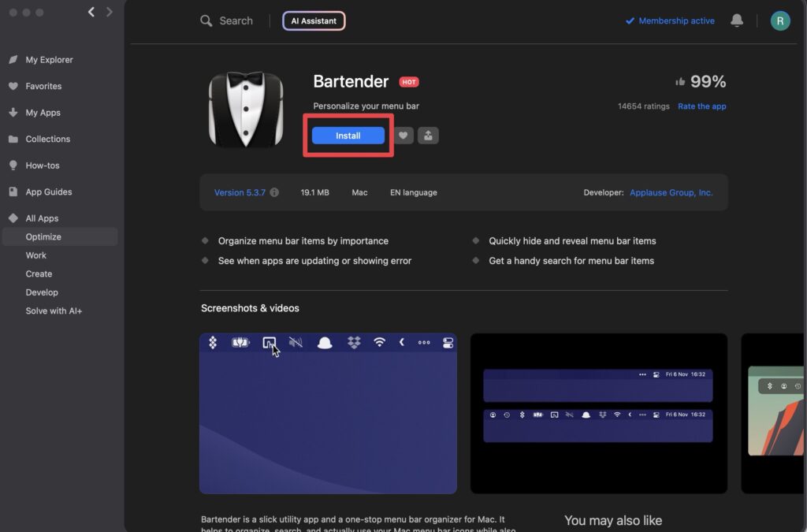Viewport: 807px width, 532px height.
Task: Add Bartender to favorites with heart icon
Action: tap(403, 136)
